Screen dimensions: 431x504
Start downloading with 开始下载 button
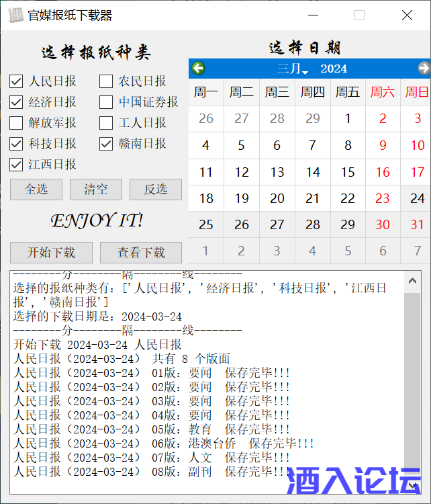tap(51, 253)
